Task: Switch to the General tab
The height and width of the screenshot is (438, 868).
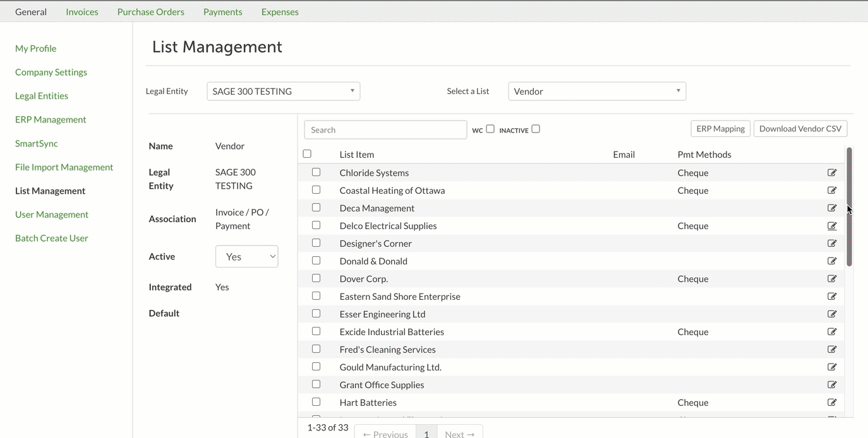Action: point(31,11)
